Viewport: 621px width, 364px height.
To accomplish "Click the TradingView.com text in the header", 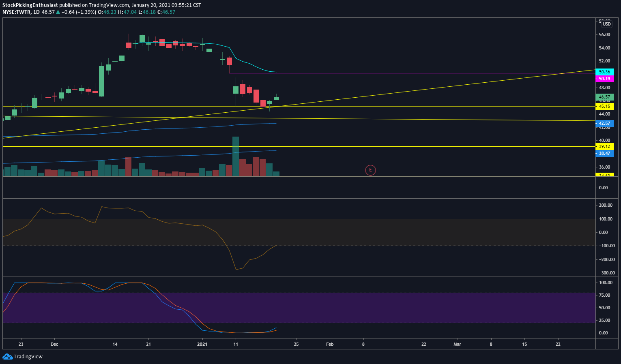I will pos(110,5).
